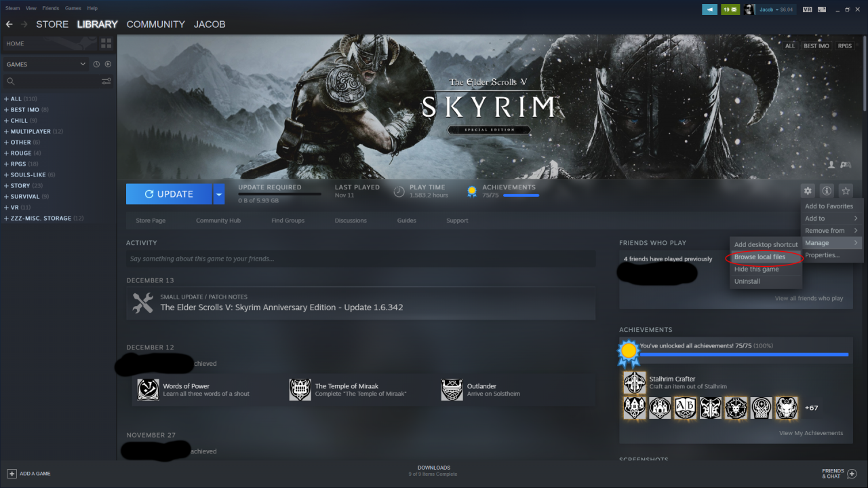Open Properties from the context menu
The height and width of the screenshot is (488, 868).
[x=831, y=255]
